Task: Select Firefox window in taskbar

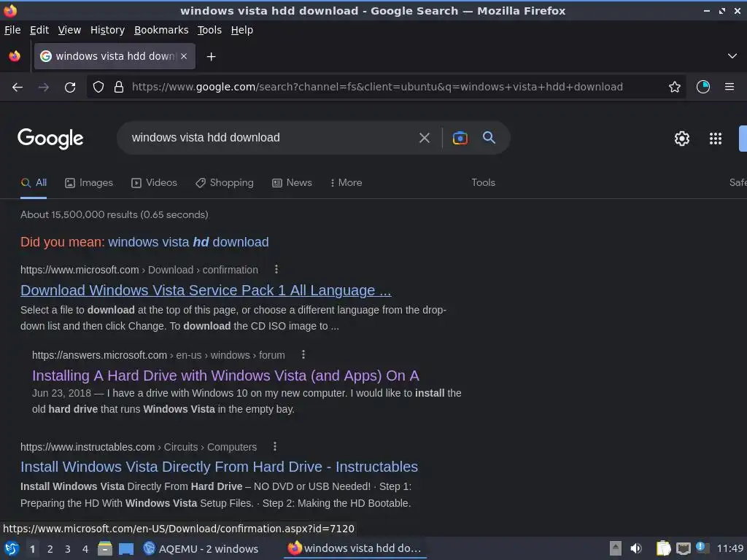Action: point(355,548)
